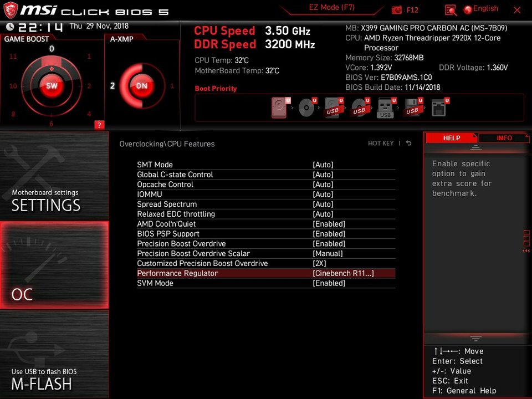Viewport: 532px width, 399px height.
Task: Select the hard disk boot device icon
Action: [280, 108]
